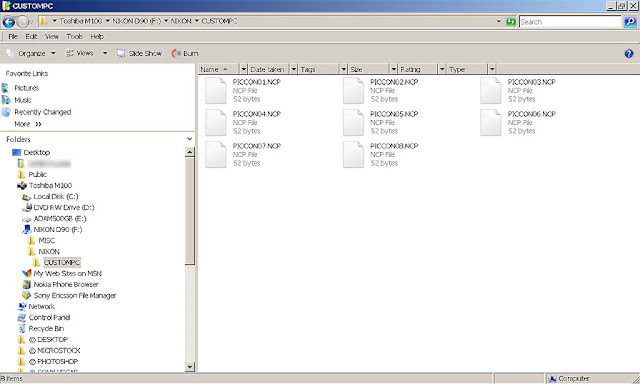Click inside the Search input box
The image size is (640, 384).
(570, 22)
